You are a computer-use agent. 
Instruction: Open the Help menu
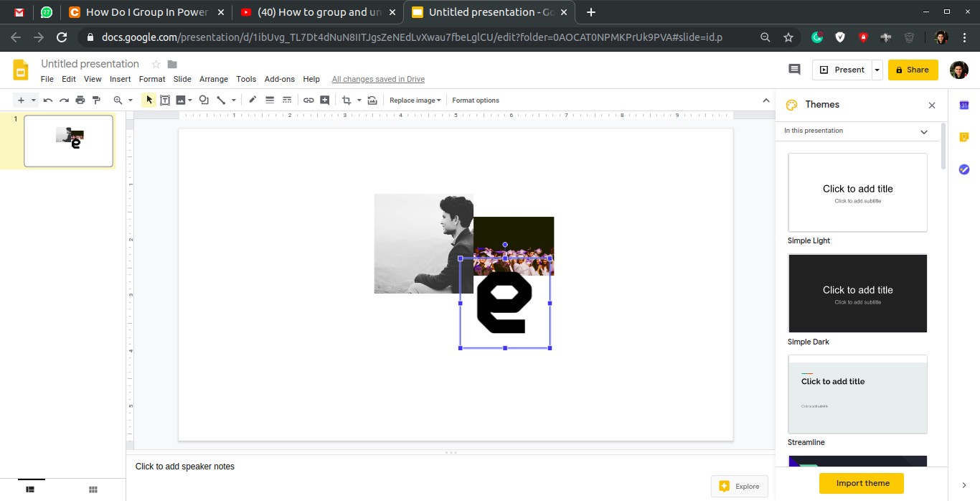pyautogui.click(x=311, y=79)
